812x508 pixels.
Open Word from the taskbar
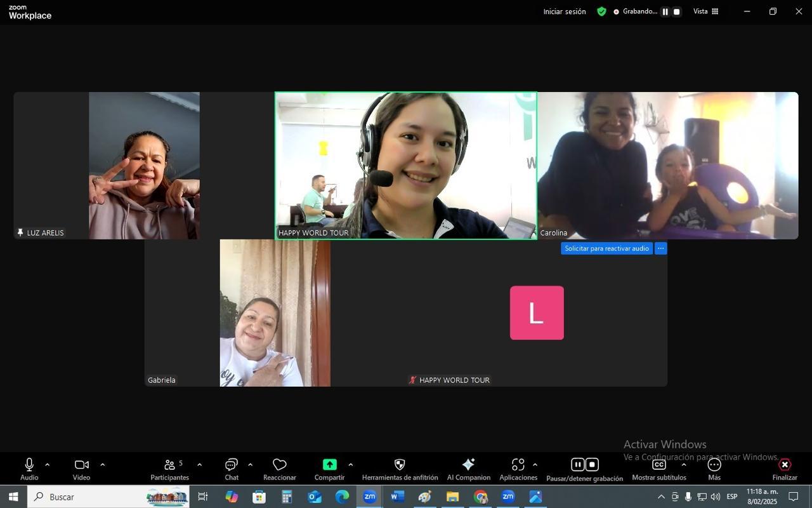[398, 497]
